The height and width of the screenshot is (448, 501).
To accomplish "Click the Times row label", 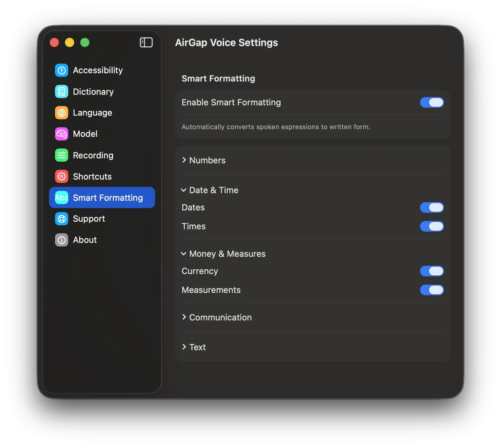I will pos(194,226).
